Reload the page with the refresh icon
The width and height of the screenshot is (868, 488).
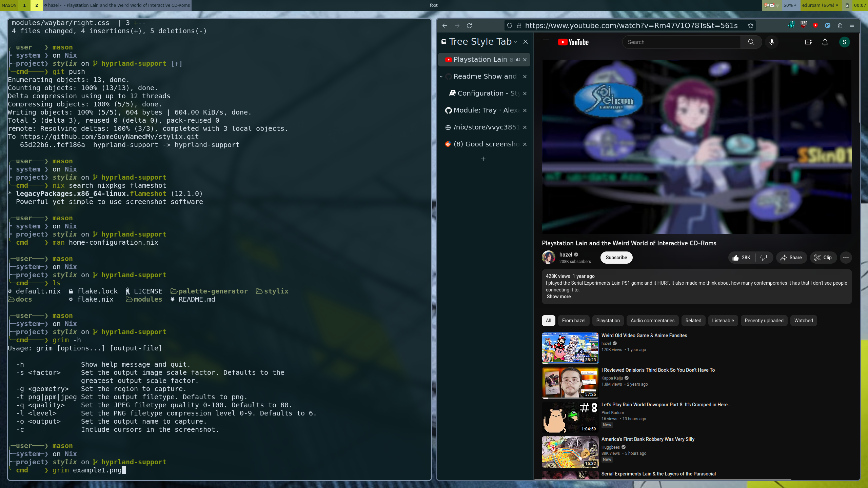pos(469,26)
